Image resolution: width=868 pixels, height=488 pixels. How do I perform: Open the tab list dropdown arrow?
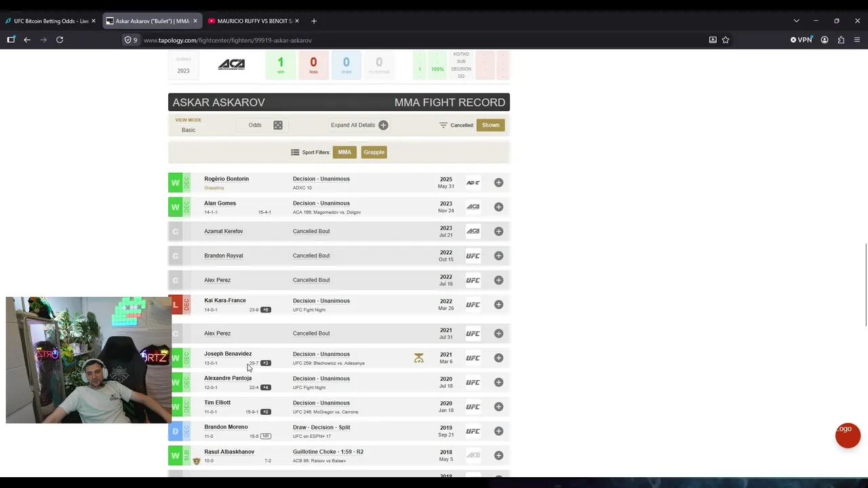point(796,21)
